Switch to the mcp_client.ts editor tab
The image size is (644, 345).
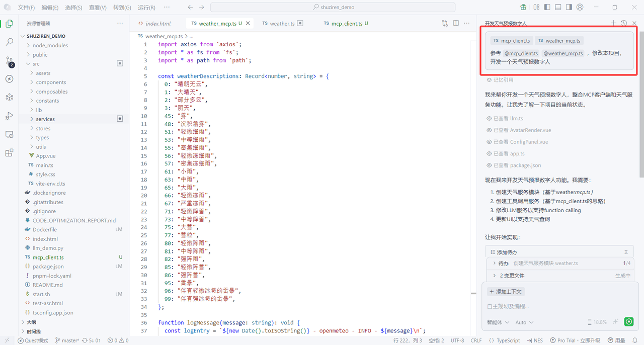346,24
